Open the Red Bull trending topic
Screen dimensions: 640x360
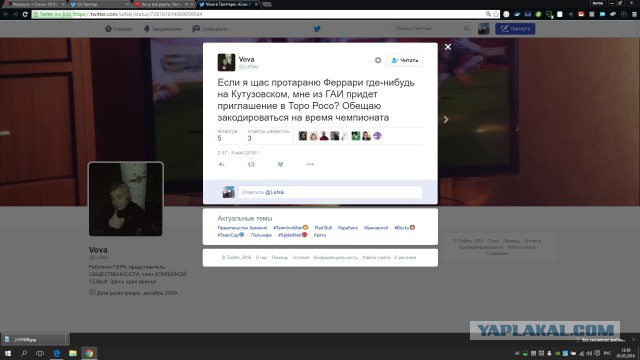(323, 228)
